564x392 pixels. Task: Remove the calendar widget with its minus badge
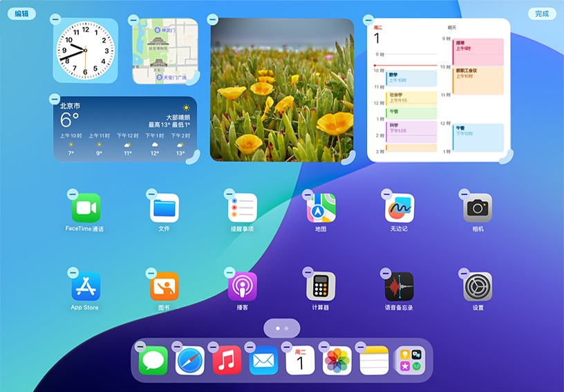click(368, 20)
